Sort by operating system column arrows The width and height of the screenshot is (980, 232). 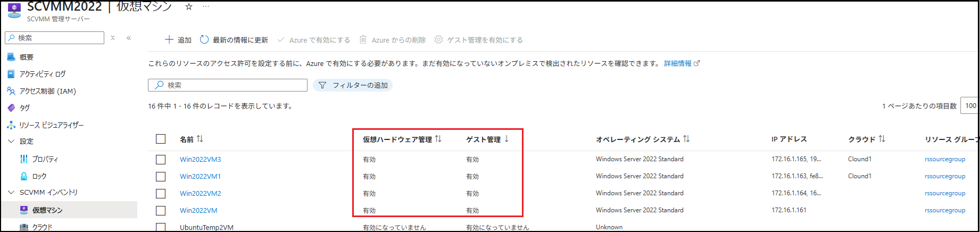tap(686, 139)
